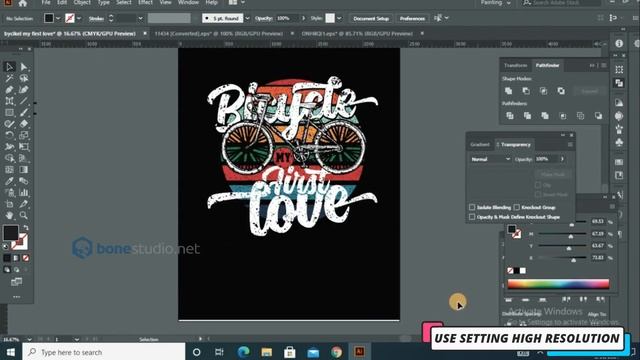Click Unite shape mode in Pathfinder
This screenshot has width=640, height=360.
click(x=509, y=91)
